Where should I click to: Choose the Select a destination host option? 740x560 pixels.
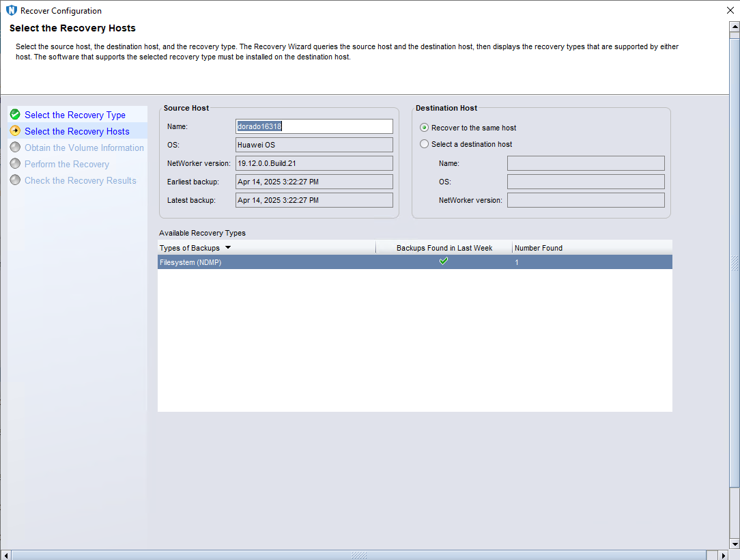tap(425, 144)
